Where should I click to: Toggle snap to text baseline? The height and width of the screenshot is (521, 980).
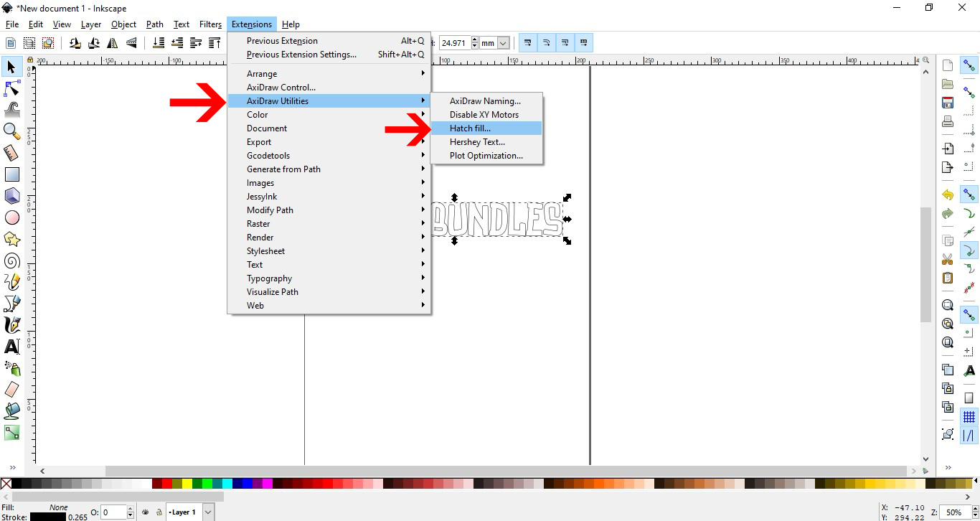(969, 371)
